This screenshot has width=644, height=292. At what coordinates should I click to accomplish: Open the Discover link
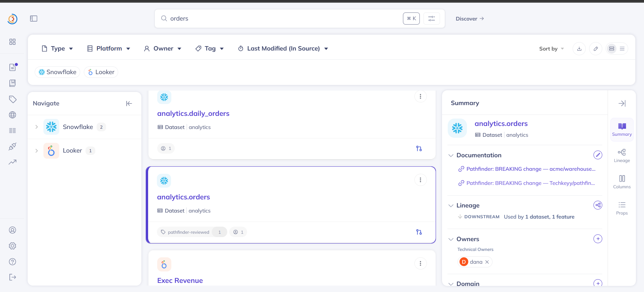[470, 19]
